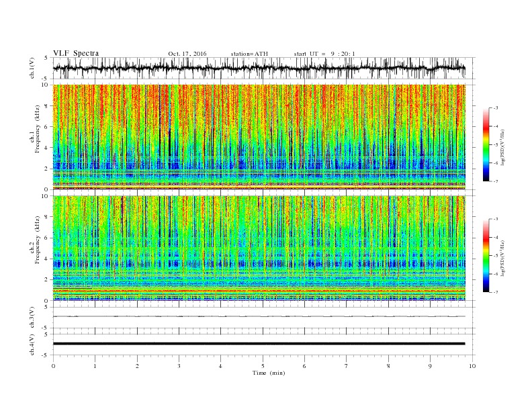Click the ch.1 spectrogram color scale bar
The image size is (532, 411).
point(486,144)
